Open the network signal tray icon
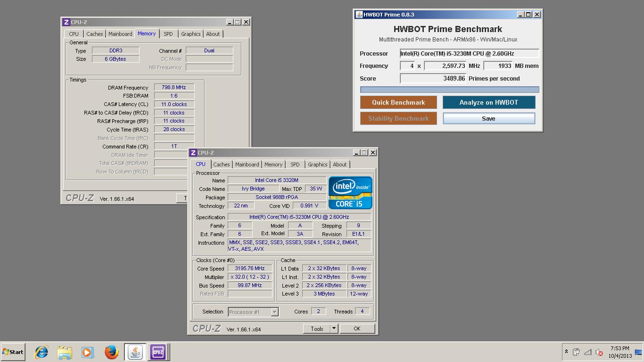The width and height of the screenshot is (644, 362). coord(588,352)
